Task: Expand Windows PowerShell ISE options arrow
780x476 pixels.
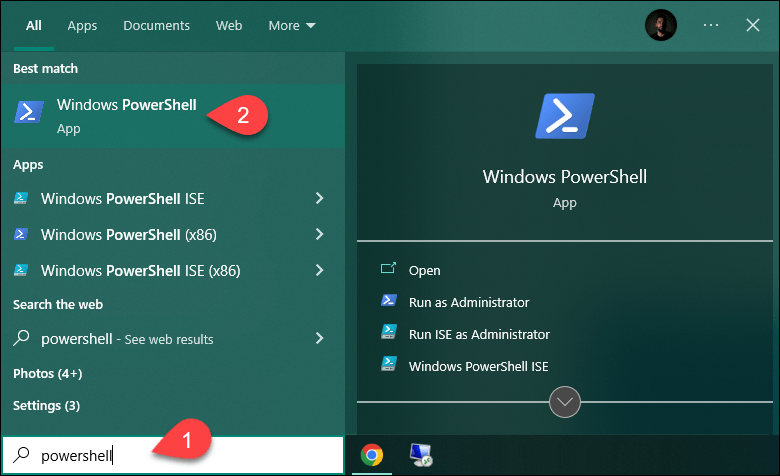Action: click(x=319, y=198)
